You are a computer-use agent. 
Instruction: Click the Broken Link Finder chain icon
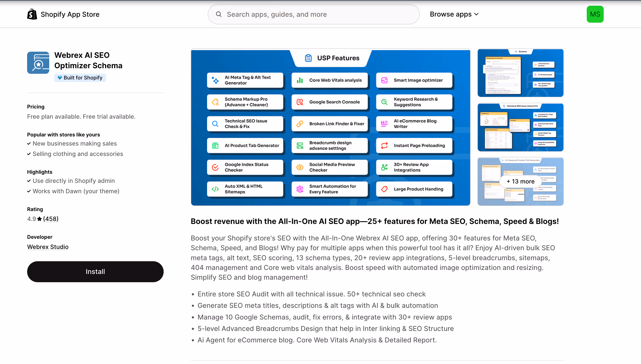[300, 124]
